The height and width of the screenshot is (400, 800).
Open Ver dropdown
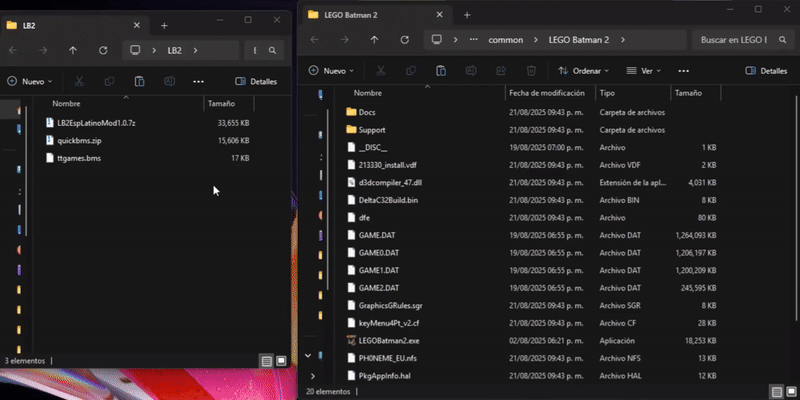643,71
